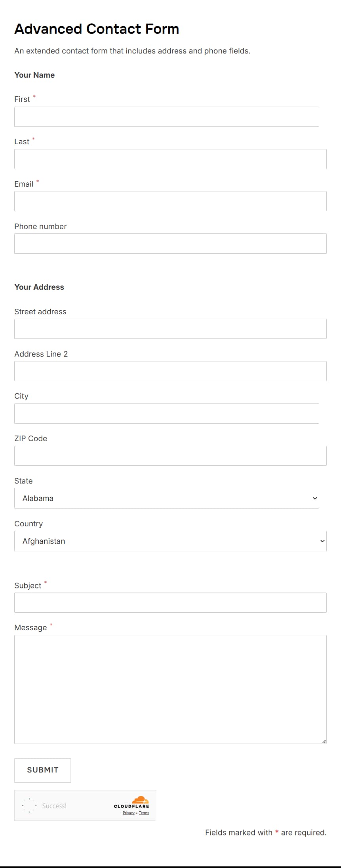Open the Country dropdown showing Afghanistan
The height and width of the screenshot is (868, 341).
click(x=170, y=541)
